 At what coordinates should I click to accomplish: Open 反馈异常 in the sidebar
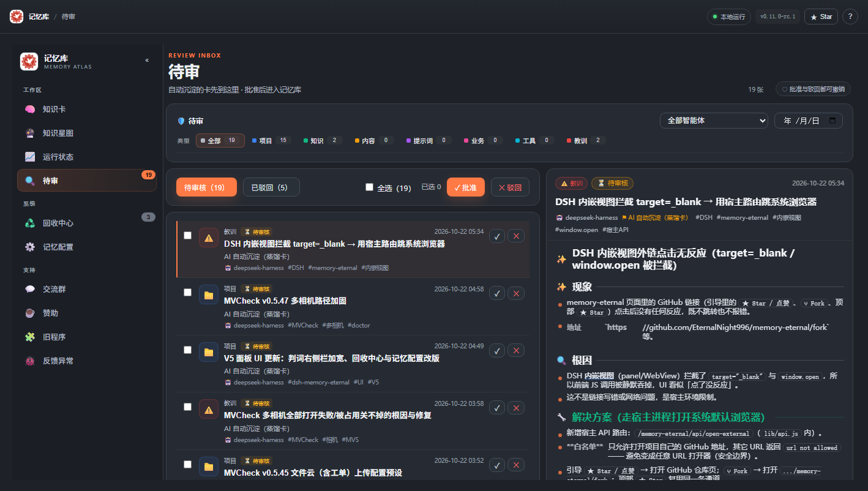(x=87, y=361)
